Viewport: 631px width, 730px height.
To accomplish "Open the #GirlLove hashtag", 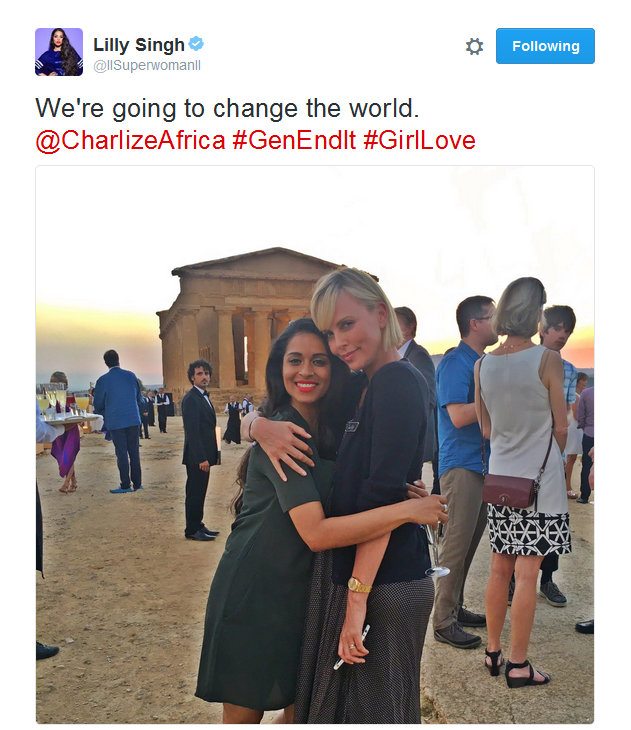I will (x=419, y=140).
